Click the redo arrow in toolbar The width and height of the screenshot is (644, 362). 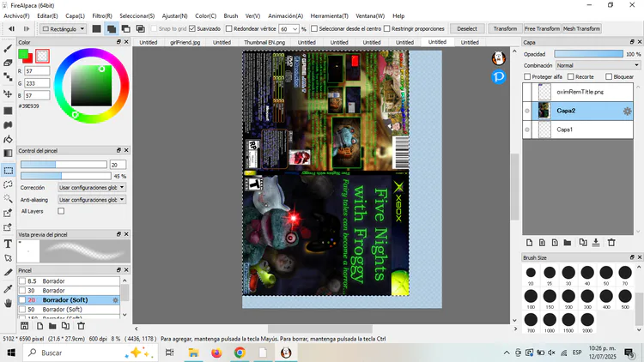[x=27, y=28]
